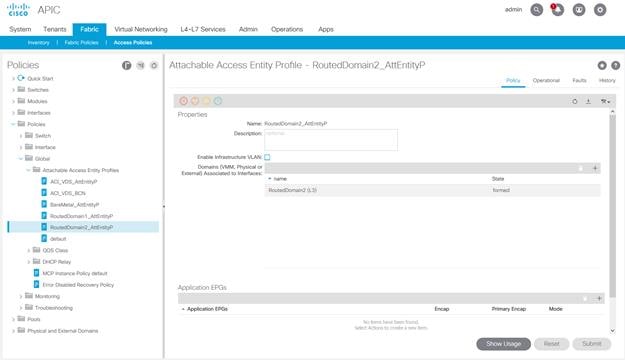This screenshot has width=625, height=360.
Task: Open the Operations menu
Action: point(287,29)
